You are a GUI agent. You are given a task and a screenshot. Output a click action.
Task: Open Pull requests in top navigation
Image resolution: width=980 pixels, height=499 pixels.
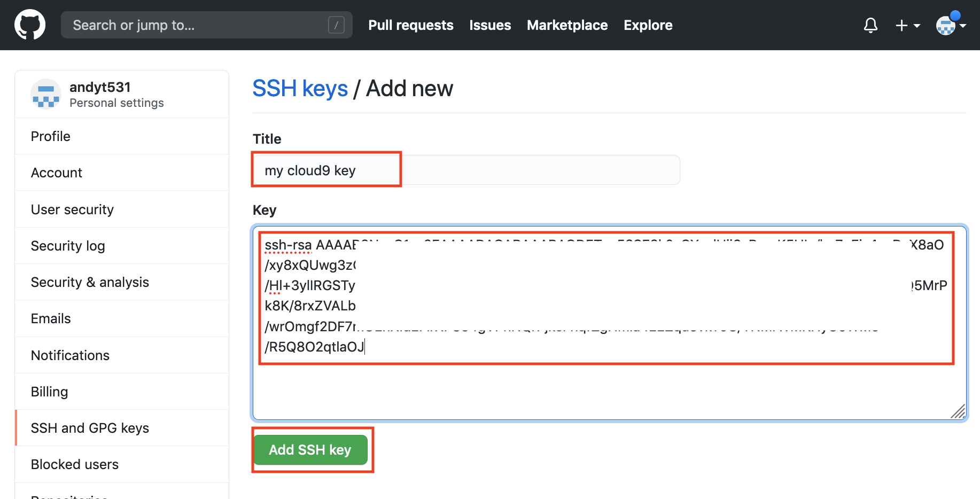pyautogui.click(x=410, y=25)
